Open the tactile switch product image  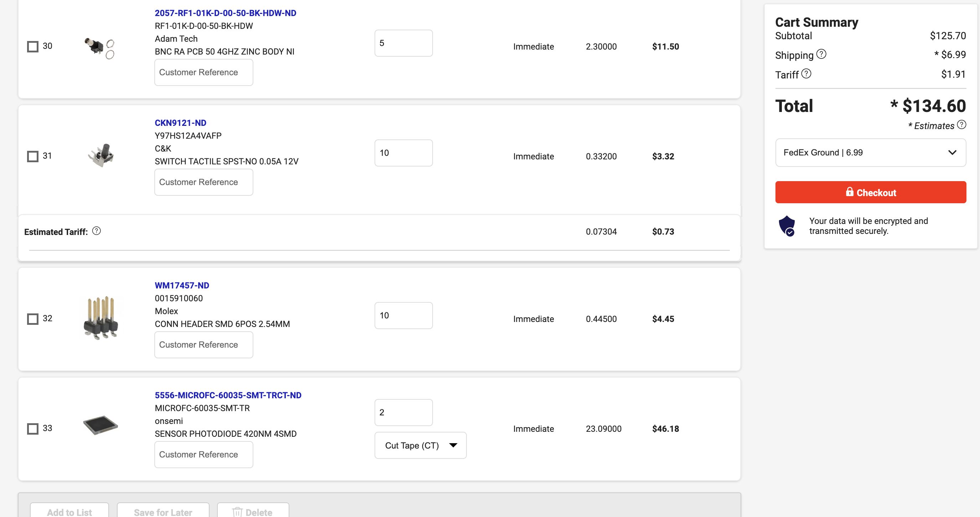coord(101,156)
